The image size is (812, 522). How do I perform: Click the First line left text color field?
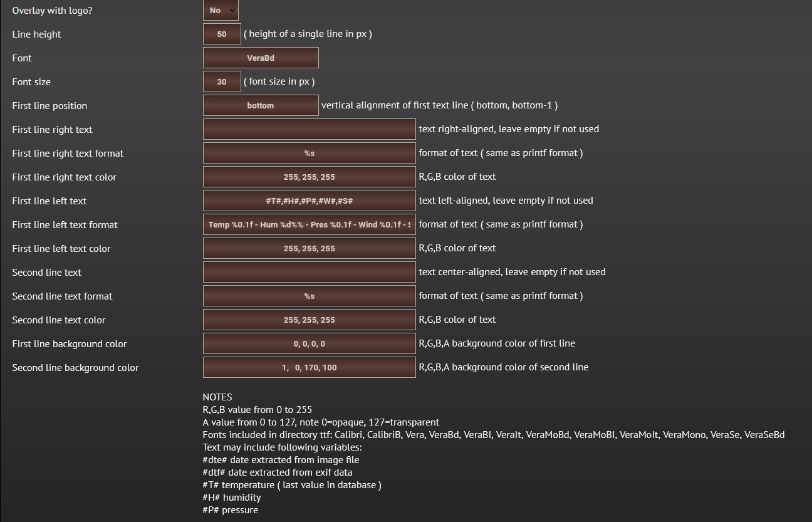tap(309, 248)
